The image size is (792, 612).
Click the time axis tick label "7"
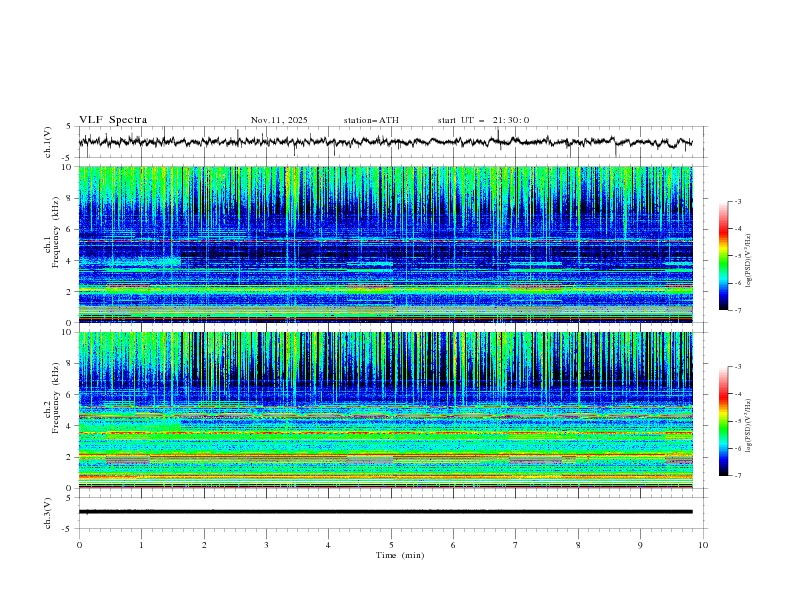coord(516,545)
